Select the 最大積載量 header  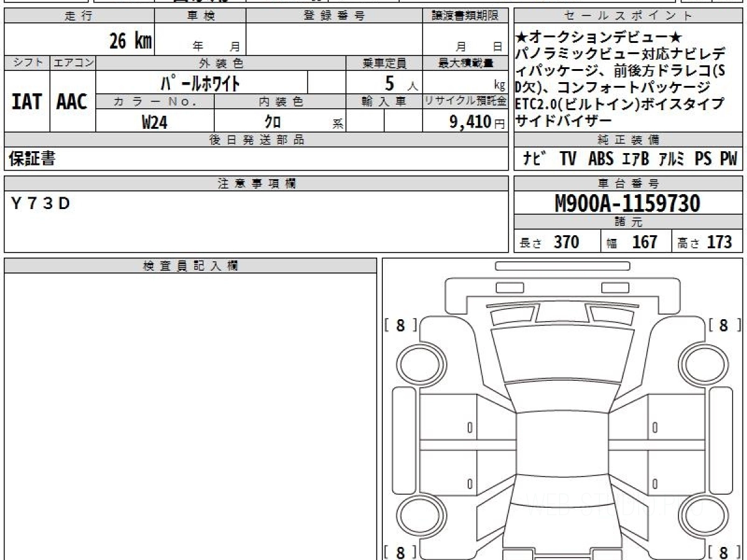click(465, 63)
